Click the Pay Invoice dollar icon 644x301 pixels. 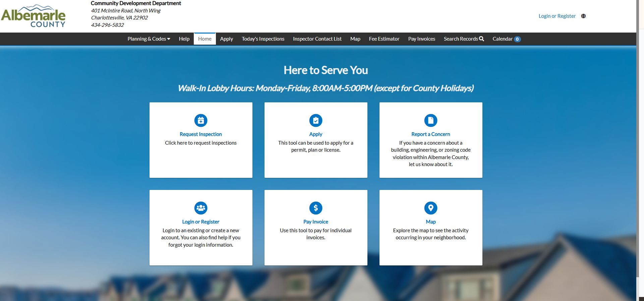[x=316, y=208]
